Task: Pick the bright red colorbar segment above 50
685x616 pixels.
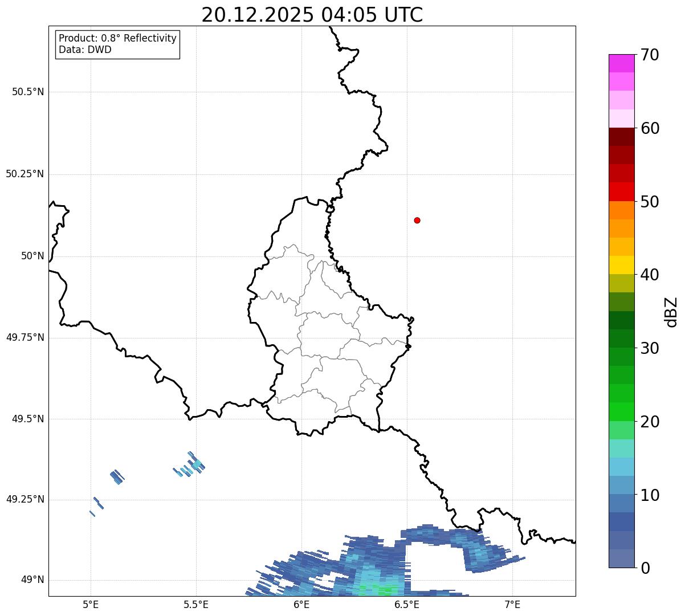Action: [621, 191]
